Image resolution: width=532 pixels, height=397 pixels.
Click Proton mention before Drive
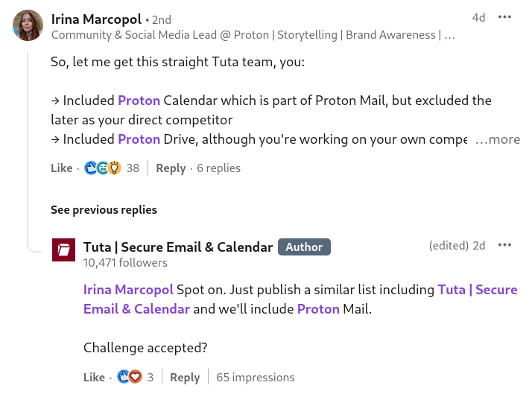pos(139,139)
